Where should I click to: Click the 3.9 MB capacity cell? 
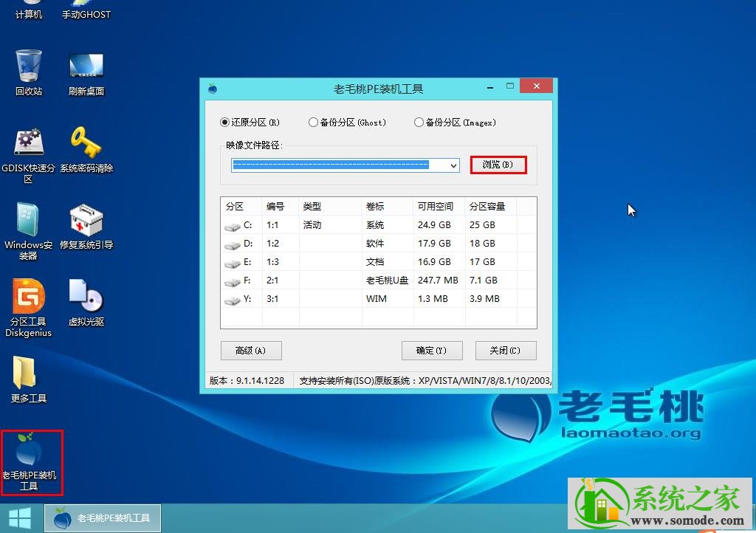[x=484, y=299]
